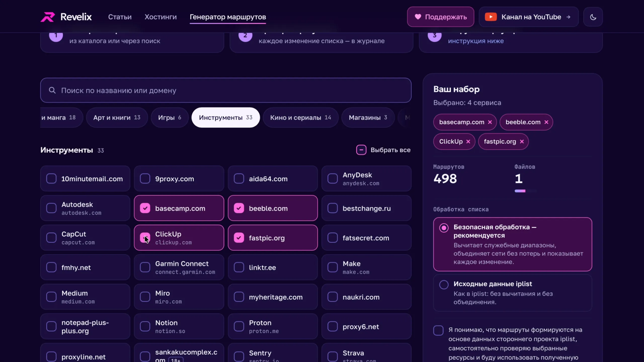
Task: Select the Инструменты category tab
Action: tap(226, 117)
